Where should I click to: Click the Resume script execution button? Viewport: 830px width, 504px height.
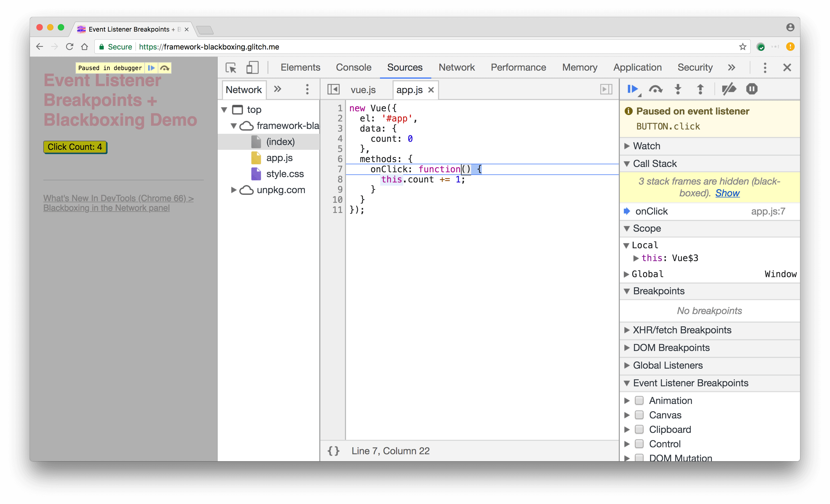633,89
